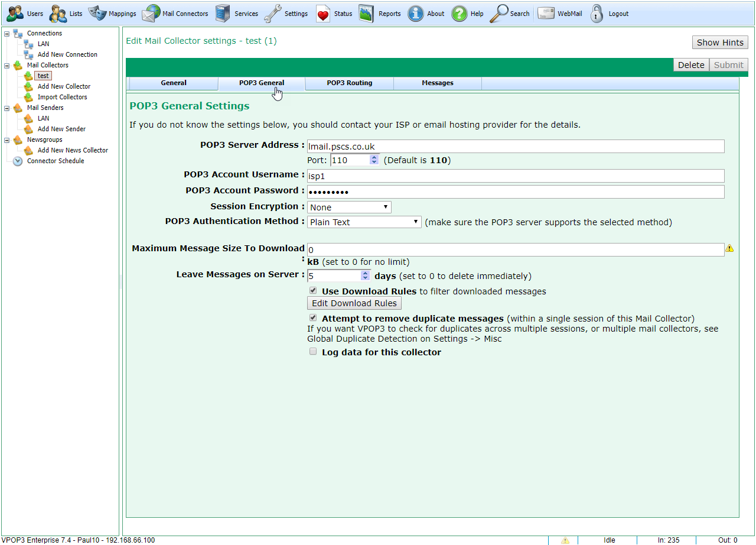Click the Add New News Collector icon
756x545 pixels.
28,150
